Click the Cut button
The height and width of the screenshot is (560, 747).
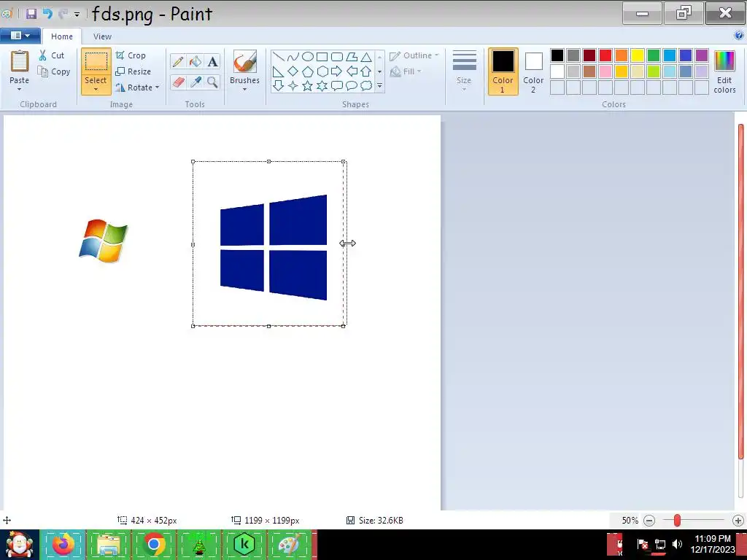tap(52, 55)
